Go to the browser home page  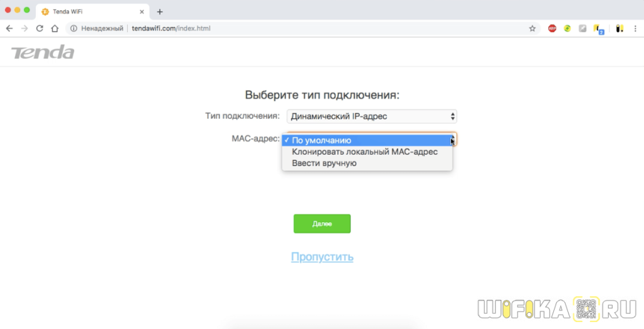[x=55, y=28]
